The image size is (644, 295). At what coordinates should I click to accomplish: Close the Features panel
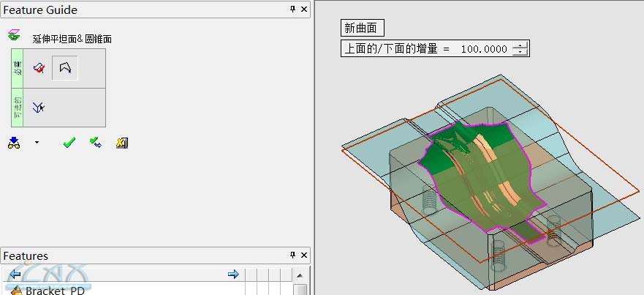(x=304, y=255)
